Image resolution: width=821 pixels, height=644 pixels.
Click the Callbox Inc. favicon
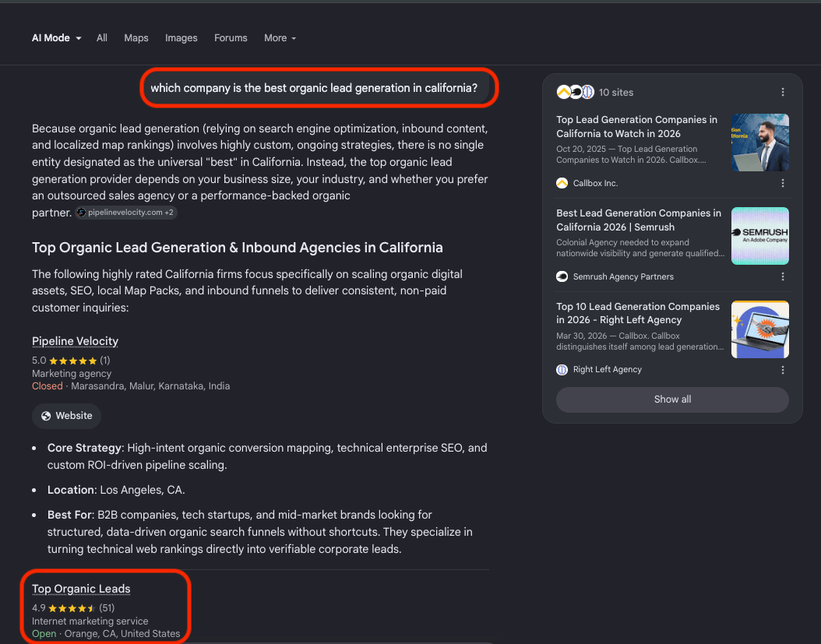562,183
